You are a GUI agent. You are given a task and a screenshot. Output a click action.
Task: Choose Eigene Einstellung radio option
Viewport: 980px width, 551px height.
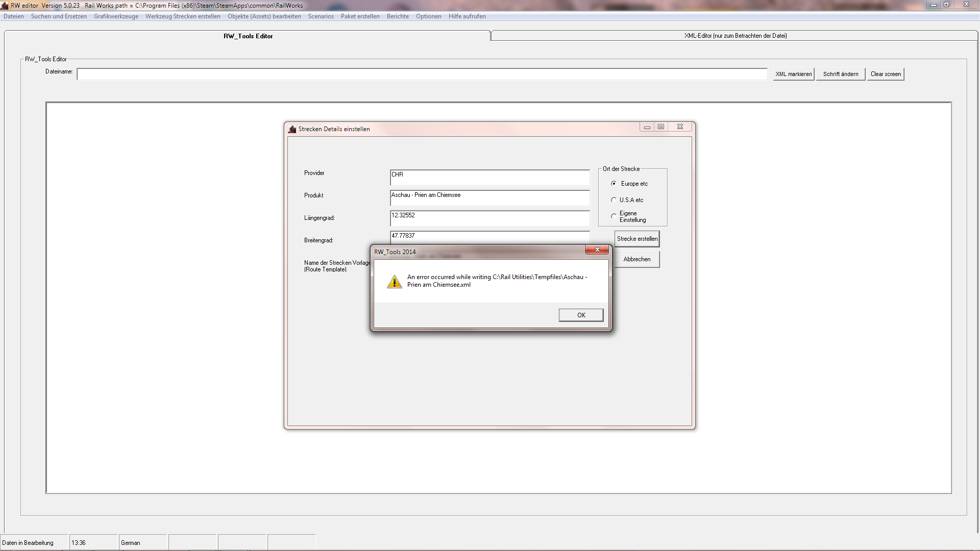point(614,216)
